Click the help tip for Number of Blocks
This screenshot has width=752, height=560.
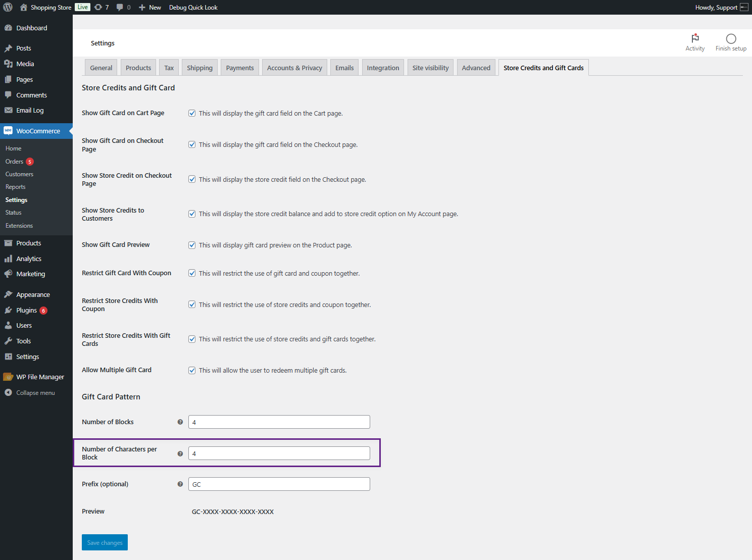180,422
